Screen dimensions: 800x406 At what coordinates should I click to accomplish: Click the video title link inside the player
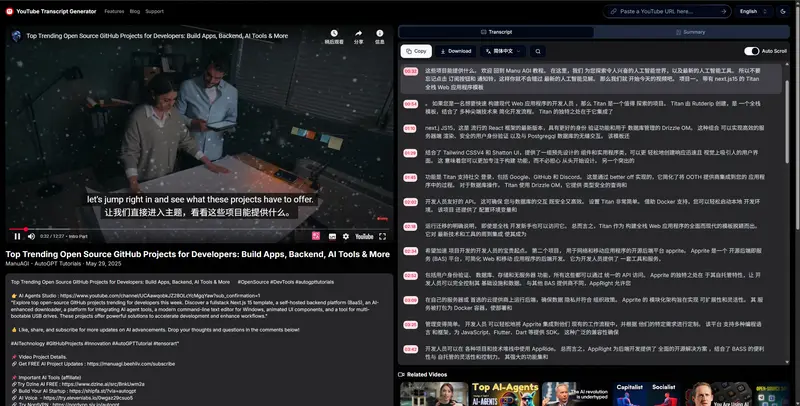pos(157,36)
